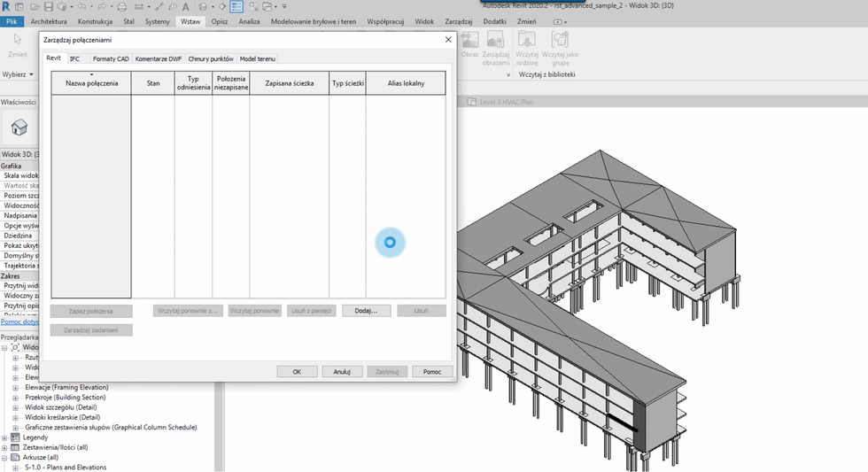Click the Legendy icon in project browser
Image resolution: width=868 pixels, height=472 pixels.
(x=15, y=437)
